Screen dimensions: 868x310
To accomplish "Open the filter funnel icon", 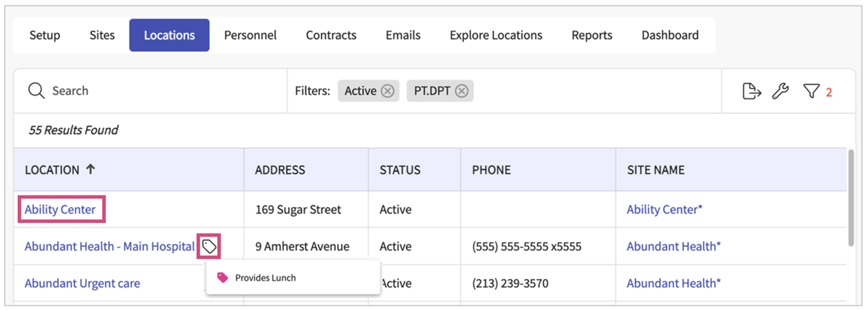I will tap(811, 91).
